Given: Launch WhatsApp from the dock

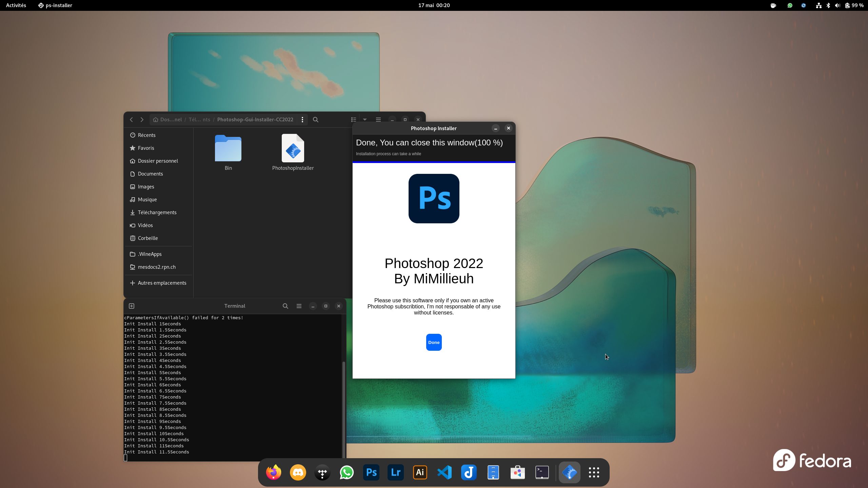Looking at the screenshot, I should tap(347, 472).
